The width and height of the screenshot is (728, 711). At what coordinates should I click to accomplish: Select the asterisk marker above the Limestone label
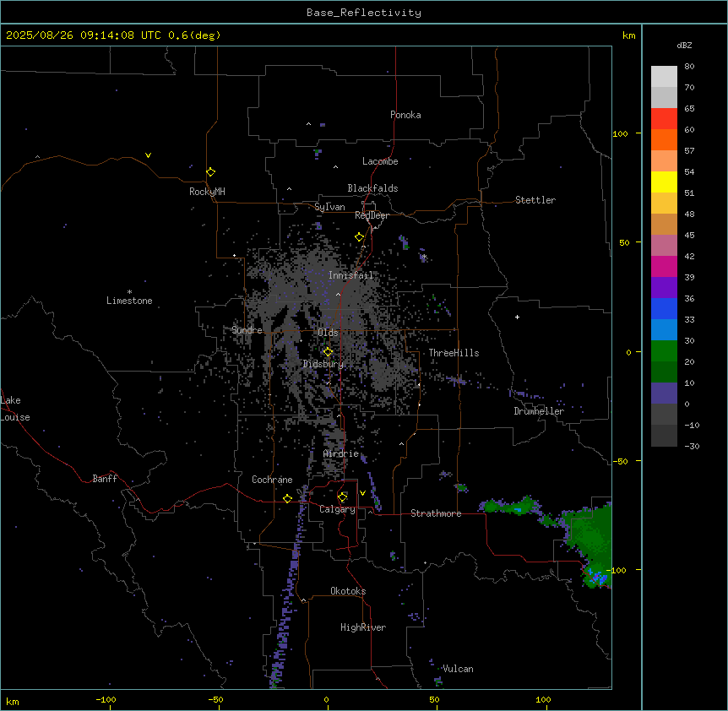click(x=129, y=292)
